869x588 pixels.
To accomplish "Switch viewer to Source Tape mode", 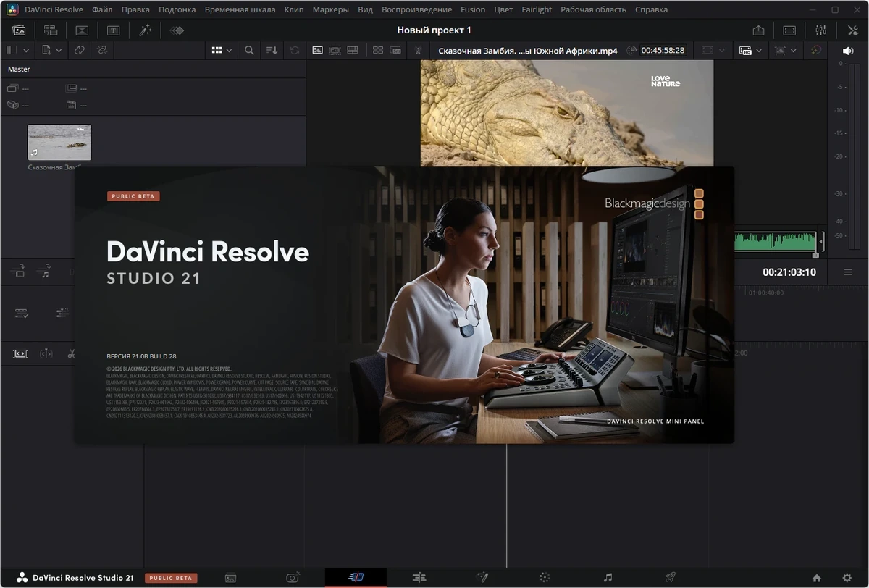I will pyautogui.click(x=335, y=51).
